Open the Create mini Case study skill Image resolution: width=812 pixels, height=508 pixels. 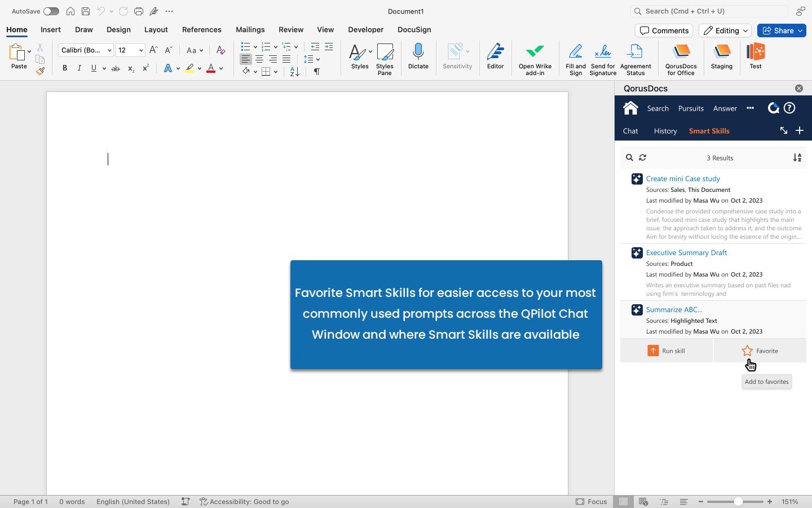click(x=683, y=178)
